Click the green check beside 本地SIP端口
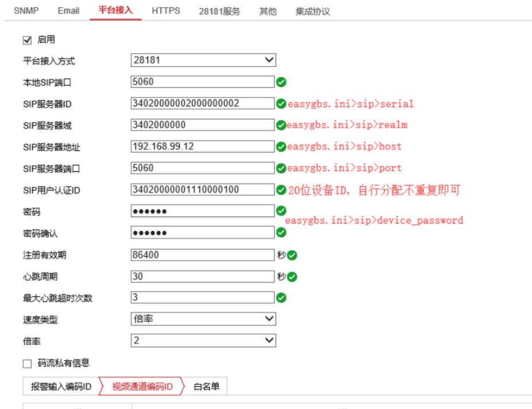The height and width of the screenshot is (409, 532). (281, 82)
